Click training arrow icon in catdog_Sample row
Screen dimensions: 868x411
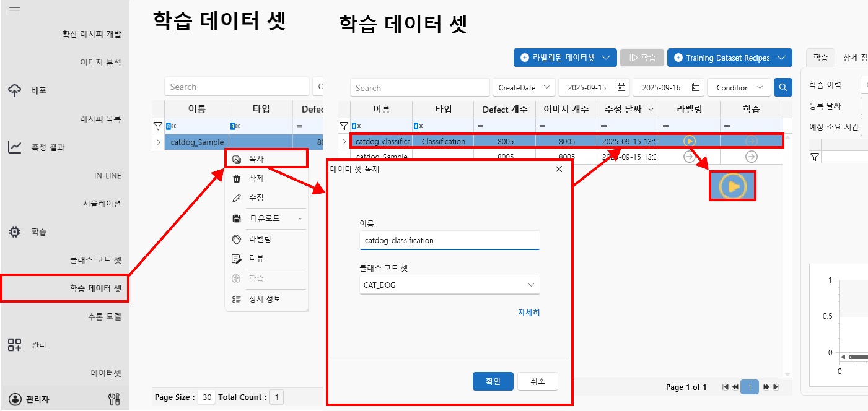pos(751,157)
